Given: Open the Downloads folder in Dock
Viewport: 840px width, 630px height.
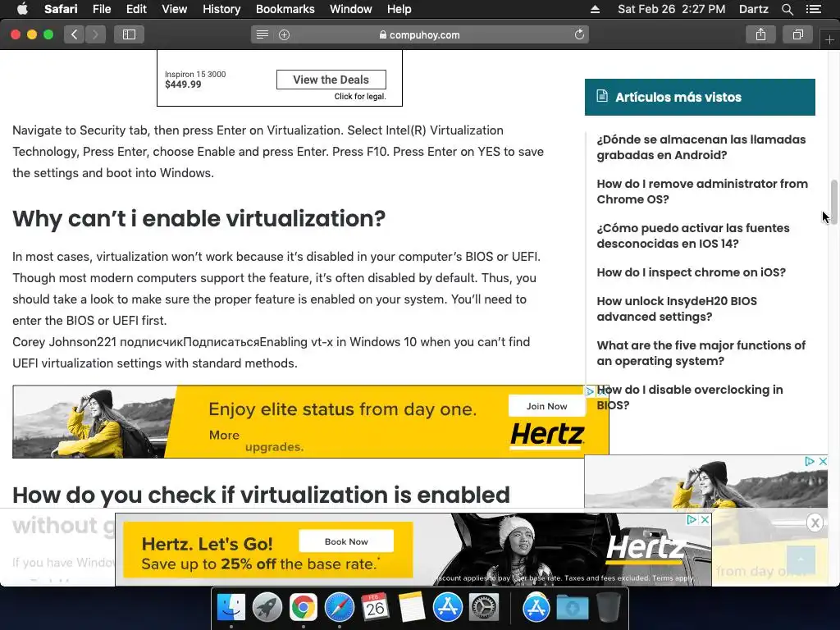Looking at the screenshot, I should [x=572, y=608].
